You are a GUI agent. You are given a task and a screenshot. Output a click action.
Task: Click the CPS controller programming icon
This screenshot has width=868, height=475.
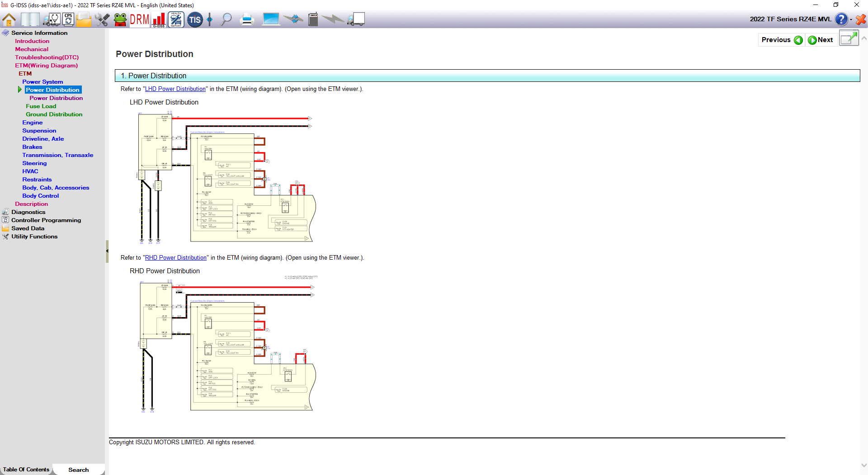coord(68,19)
